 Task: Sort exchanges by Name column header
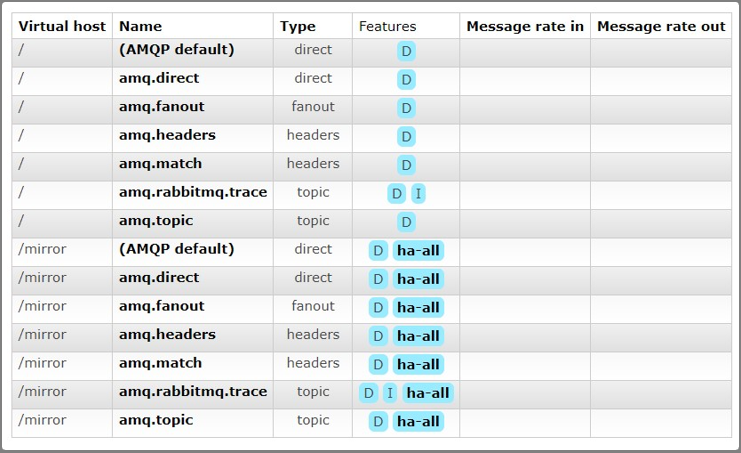tap(140, 26)
